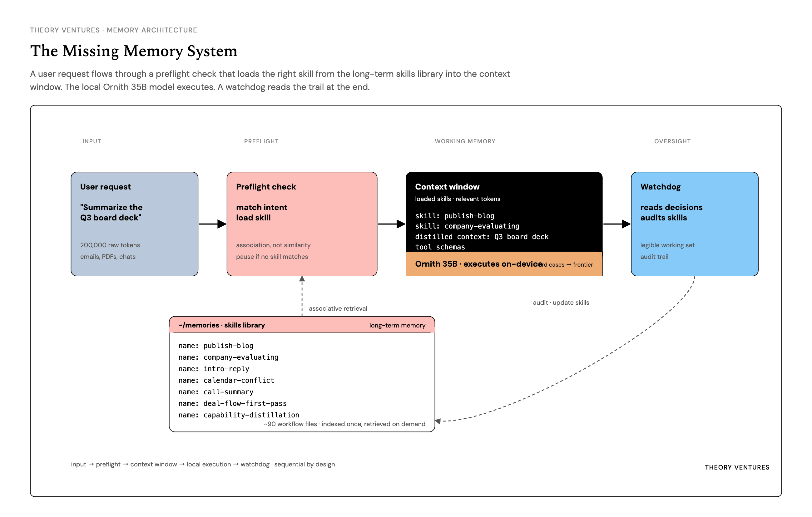Image resolution: width=812 pixels, height=517 pixels.
Task: Select the WORKING MEMORY column label
Action: tap(465, 141)
